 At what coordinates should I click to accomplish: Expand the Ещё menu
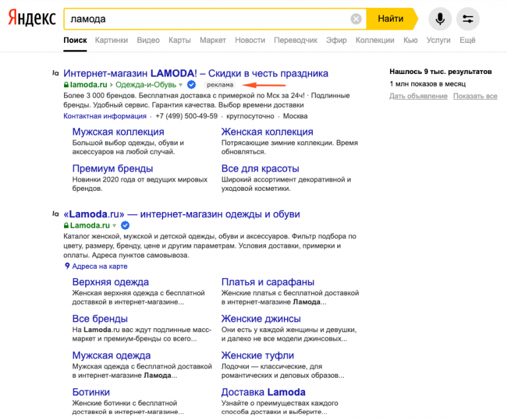point(467,40)
